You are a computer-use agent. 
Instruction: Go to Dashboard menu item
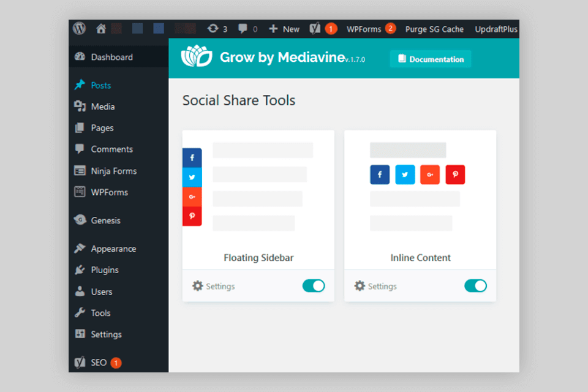point(118,56)
